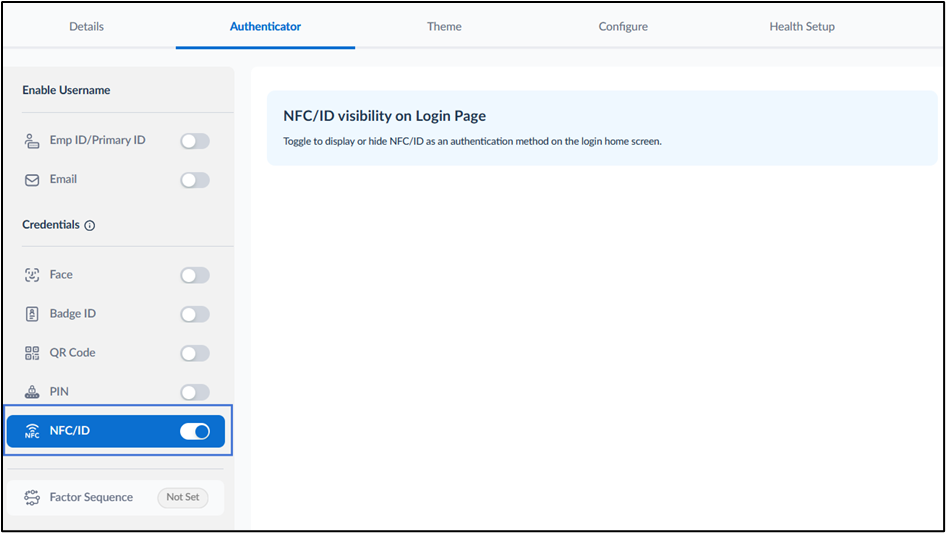Enable the Emp ID/Primary ID toggle
The image size is (946, 533).
coord(195,141)
